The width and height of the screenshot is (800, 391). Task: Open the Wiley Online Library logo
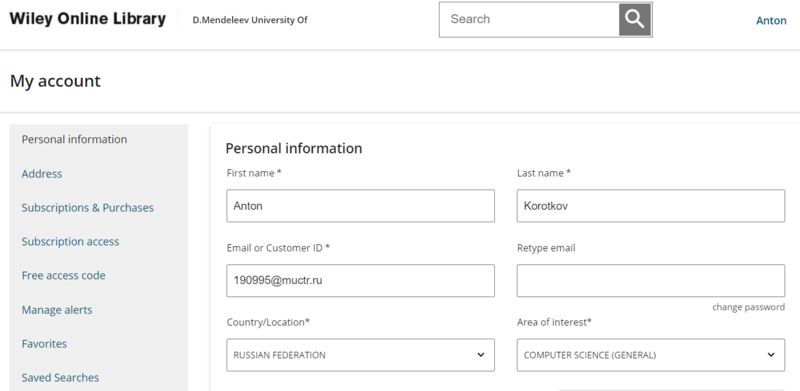88,19
